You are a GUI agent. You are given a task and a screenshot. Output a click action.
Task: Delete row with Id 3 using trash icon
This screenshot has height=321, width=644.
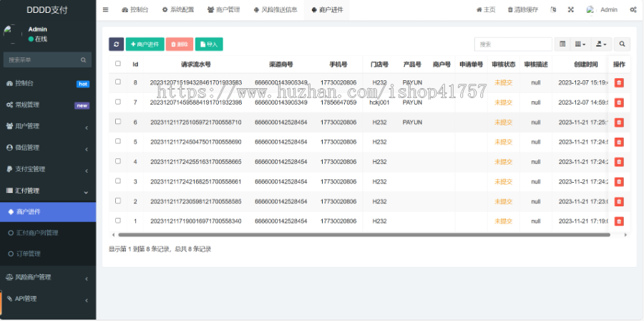619,181
